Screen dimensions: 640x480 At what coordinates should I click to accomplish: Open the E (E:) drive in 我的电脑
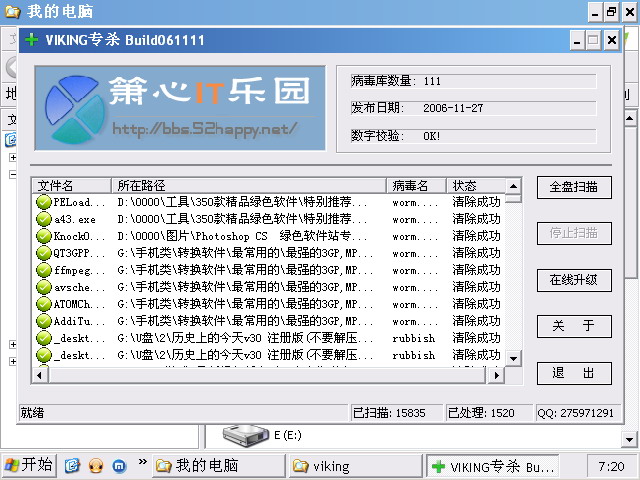(x=262, y=436)
